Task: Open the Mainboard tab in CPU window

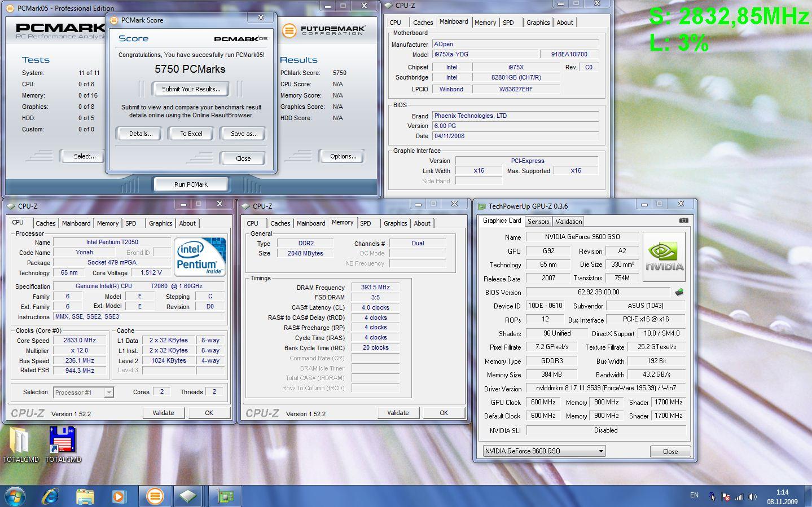Action: [x=76, y=223]
